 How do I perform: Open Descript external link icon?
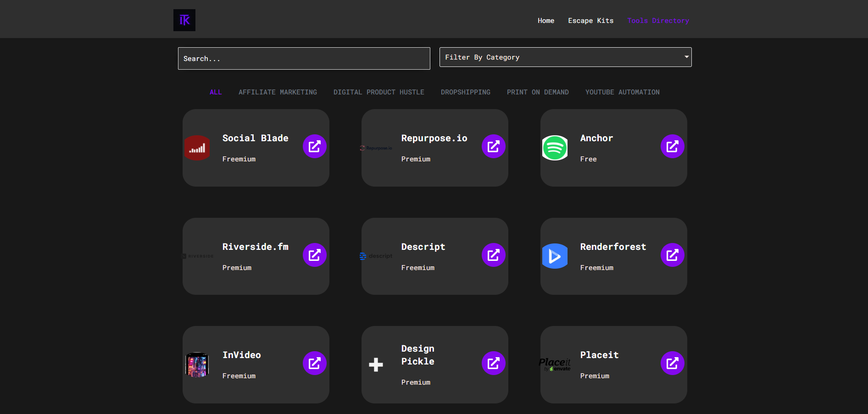click(x=494, y=255)
